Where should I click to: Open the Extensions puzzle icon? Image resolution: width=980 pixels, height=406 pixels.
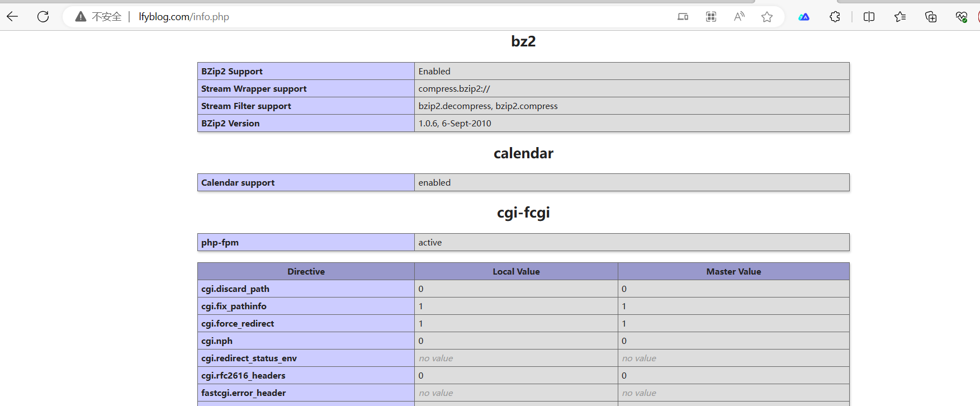point(835,17)
